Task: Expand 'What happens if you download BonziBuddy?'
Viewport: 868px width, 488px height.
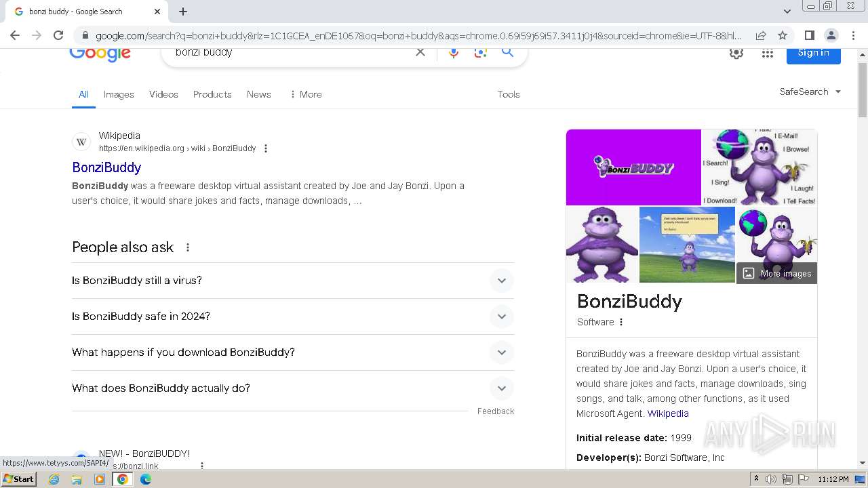Action: pos(292,352)
